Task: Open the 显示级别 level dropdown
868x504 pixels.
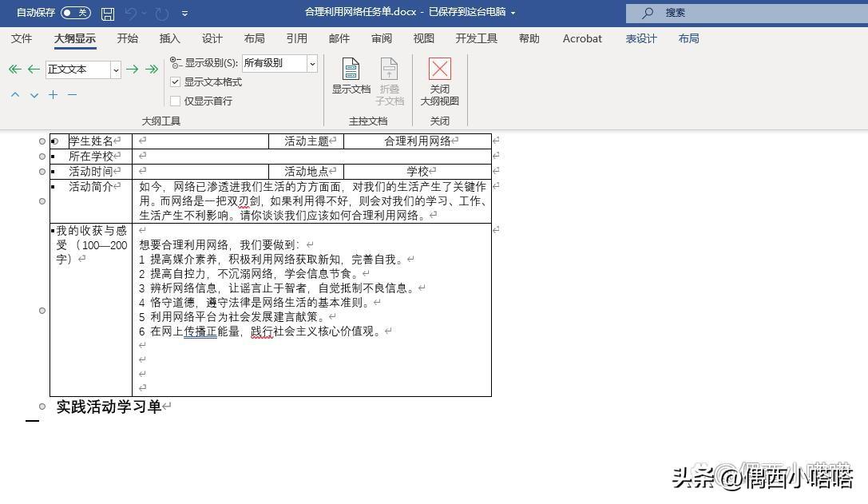Action: [x=311, y=64]
